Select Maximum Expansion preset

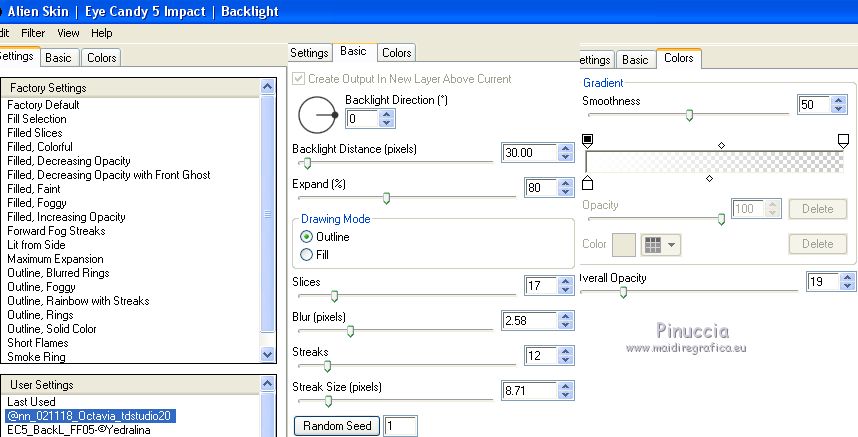coord(55,259)
